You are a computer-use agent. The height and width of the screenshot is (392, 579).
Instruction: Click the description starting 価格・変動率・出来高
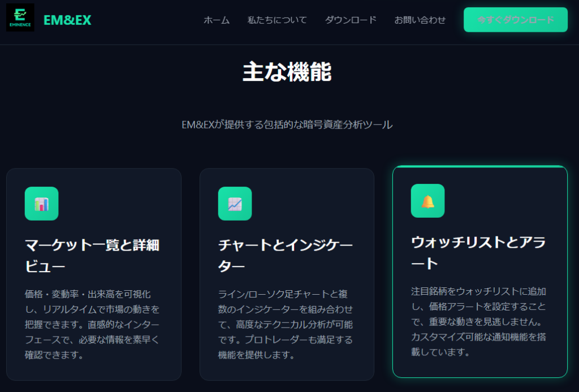click(92, 324)
